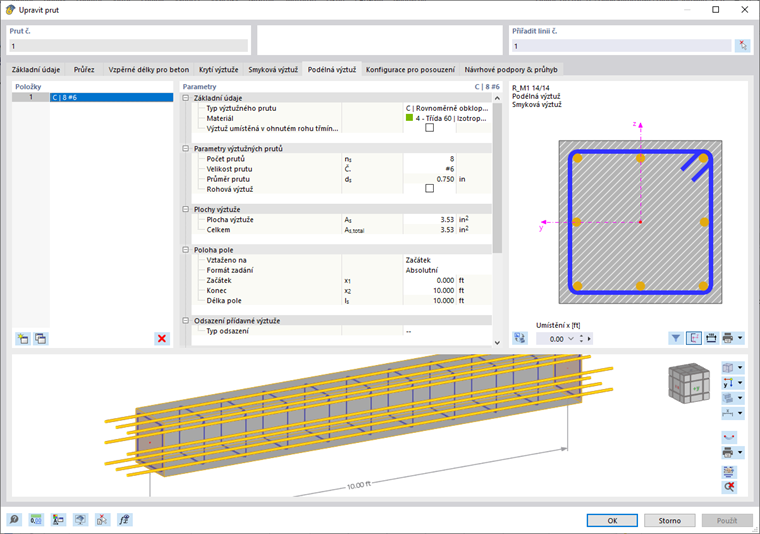Toggle the funnel filter icon under the cross-section
Image resolution: width=760 pixels, height=534 pixels.
click(x=676, y=338)
